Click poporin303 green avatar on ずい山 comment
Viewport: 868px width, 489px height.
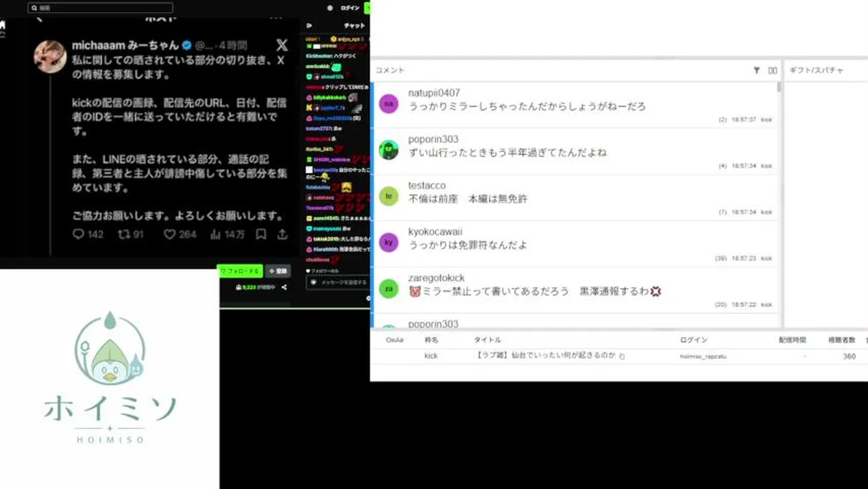388,150
